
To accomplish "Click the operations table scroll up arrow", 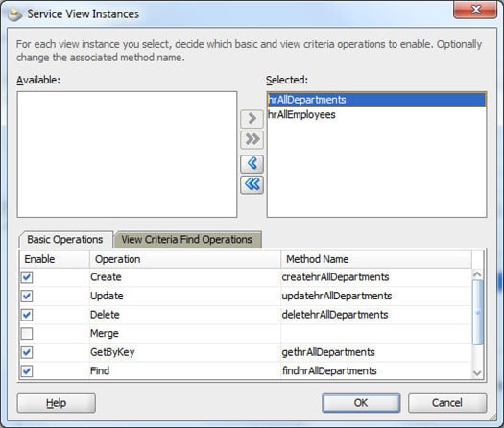I will pyautogui.click(x=477, y=274).
